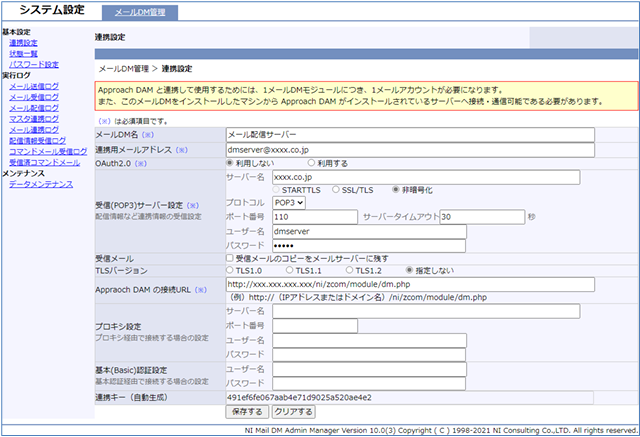Click POP3 ユーザー名 field with dmserver
The width and height of the screenshot is (640, 437).
point(369,232)
